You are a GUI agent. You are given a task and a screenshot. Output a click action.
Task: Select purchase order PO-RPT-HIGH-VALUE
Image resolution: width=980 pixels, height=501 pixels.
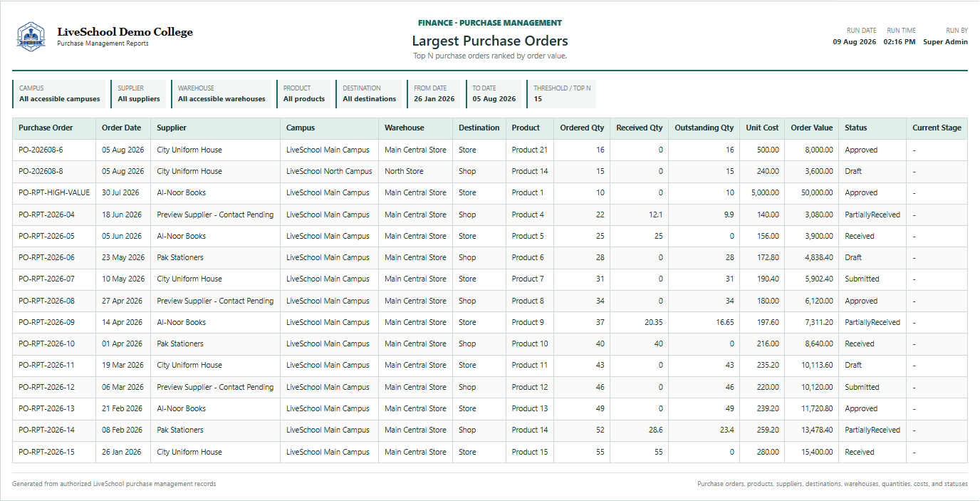[x=54, y=192]
